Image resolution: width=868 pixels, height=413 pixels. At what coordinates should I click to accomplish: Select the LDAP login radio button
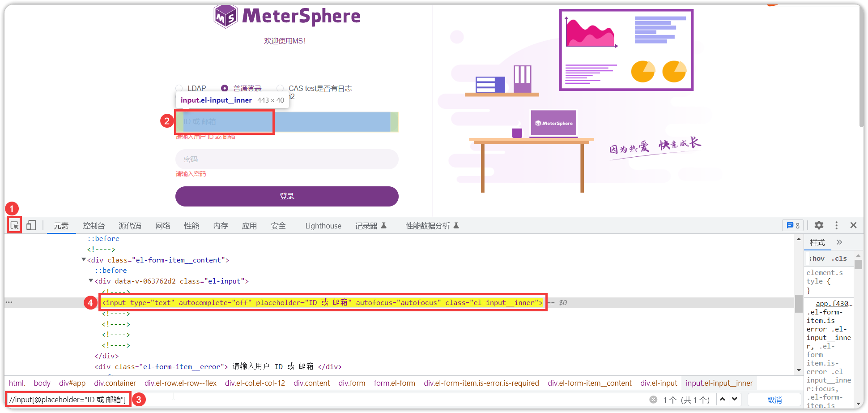pyautogui.click(x=179, y=88)
